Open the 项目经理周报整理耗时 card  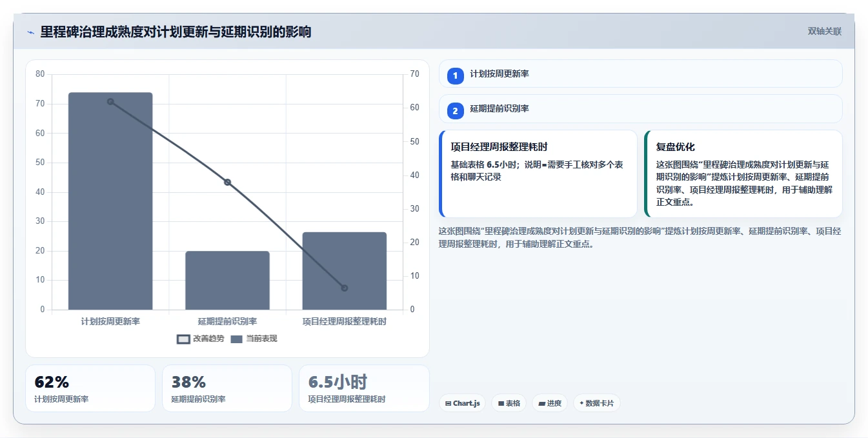coord(538,174)
